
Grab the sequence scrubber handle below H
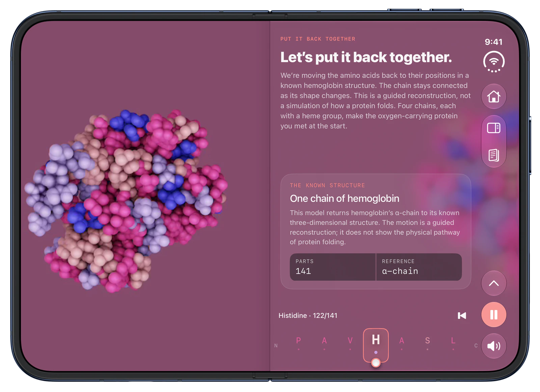coord(376,363)
